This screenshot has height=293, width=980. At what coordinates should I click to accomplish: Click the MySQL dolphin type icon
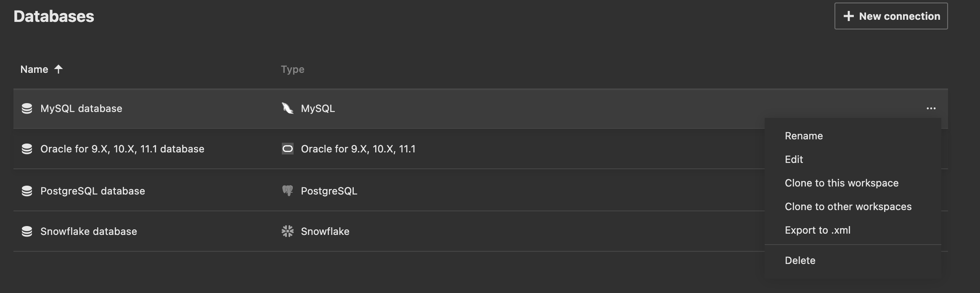288,108
